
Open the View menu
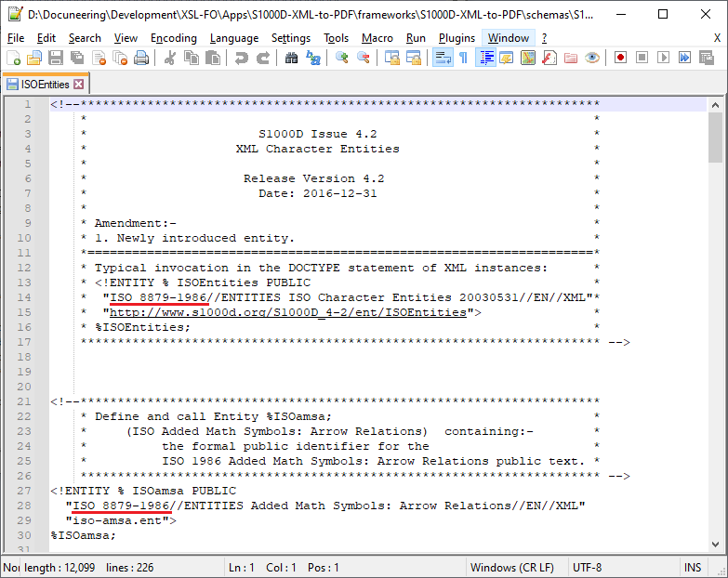click(x=126, y=38)
